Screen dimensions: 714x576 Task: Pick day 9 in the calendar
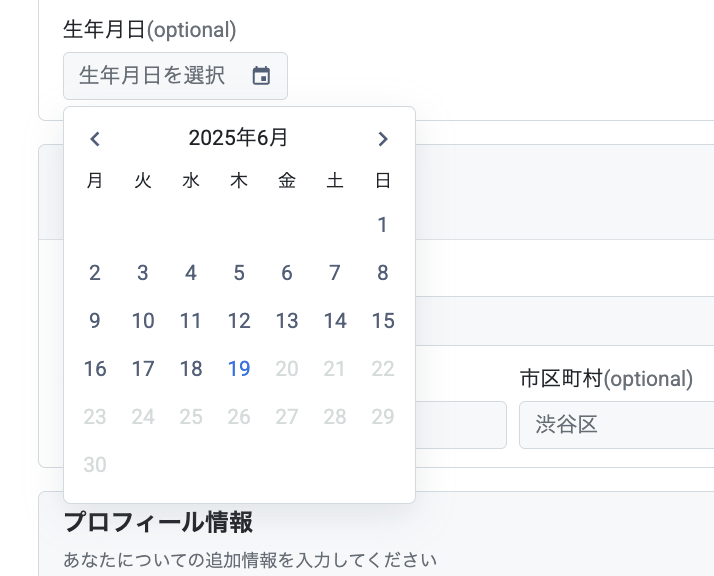coord(95,321)
